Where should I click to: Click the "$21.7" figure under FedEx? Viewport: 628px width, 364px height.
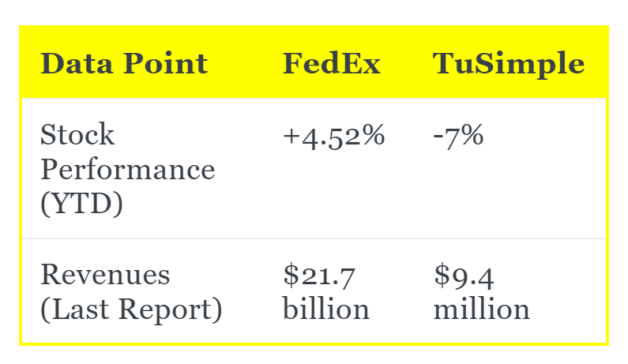[319, 275]
